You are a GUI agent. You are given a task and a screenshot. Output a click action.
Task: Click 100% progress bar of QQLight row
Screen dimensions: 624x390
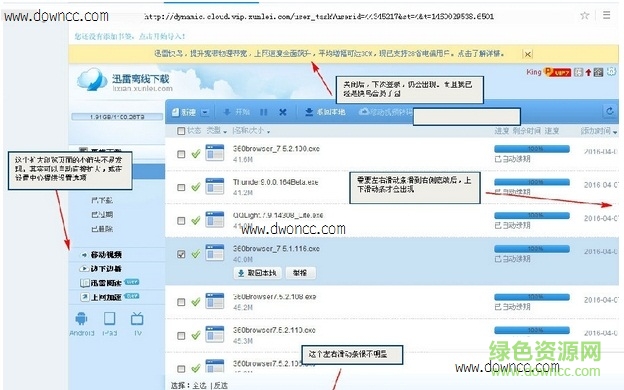[x=532, y=215]
